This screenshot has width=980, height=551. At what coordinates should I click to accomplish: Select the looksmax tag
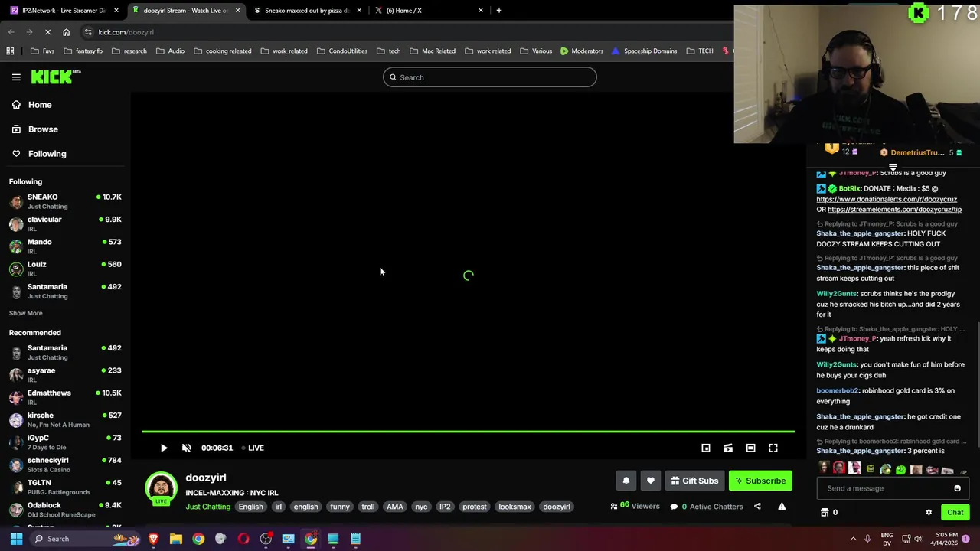tap(514, 507)
